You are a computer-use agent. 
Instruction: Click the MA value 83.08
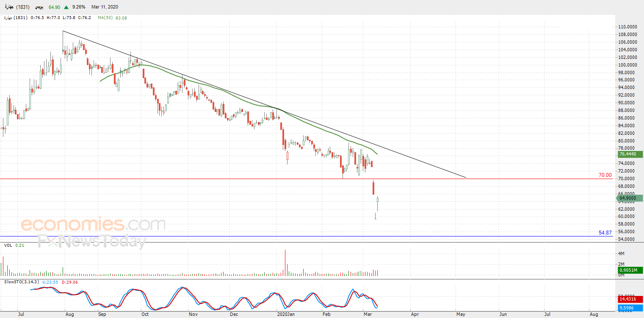[x=121, y=18]
